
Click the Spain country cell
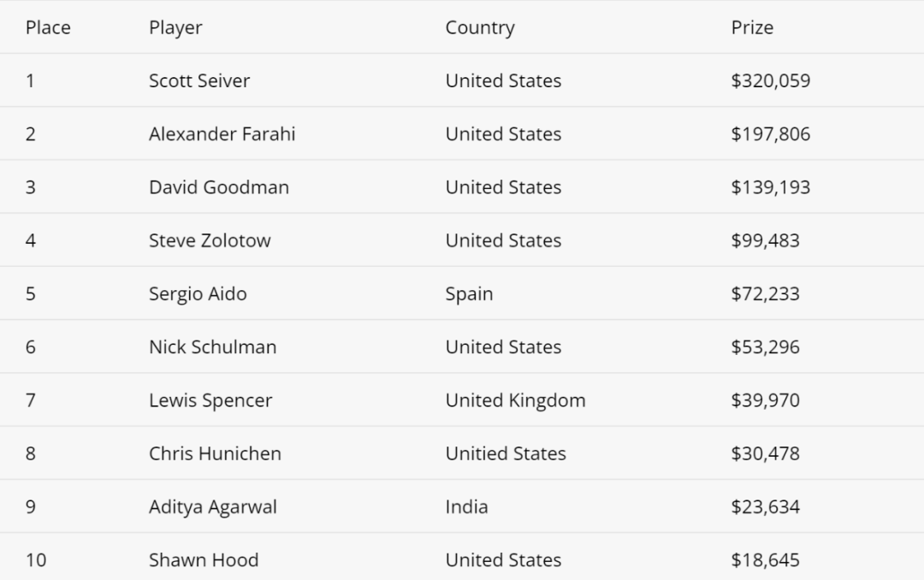coord(469,293)
